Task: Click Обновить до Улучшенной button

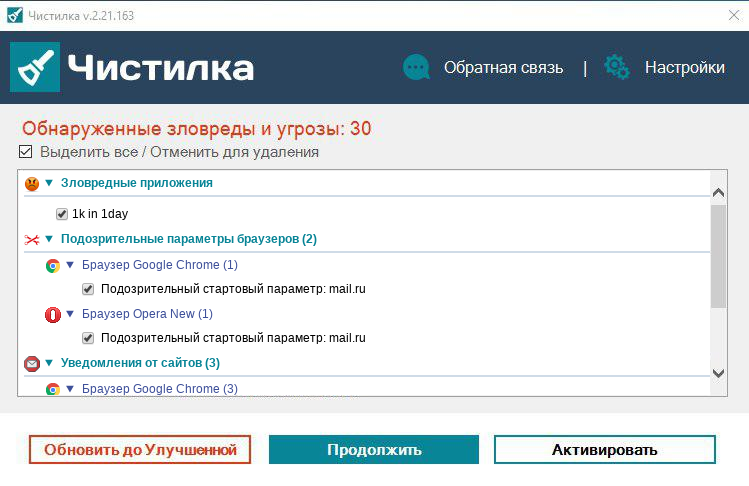Action: pos(140,449)
